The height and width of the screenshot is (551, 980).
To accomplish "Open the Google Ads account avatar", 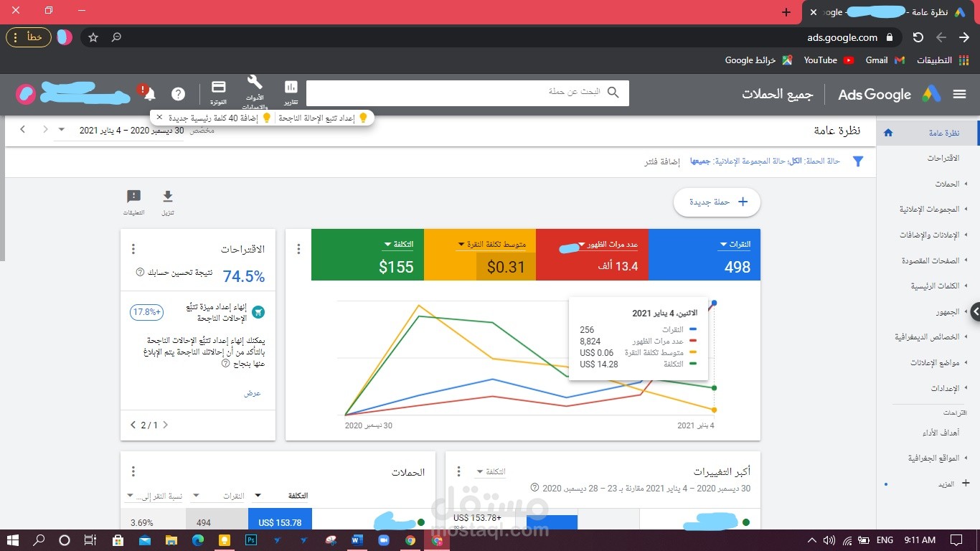I will [26, 93].
